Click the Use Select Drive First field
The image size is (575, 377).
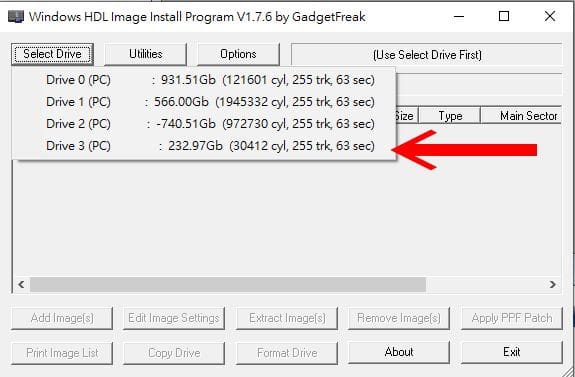(427, 55)
